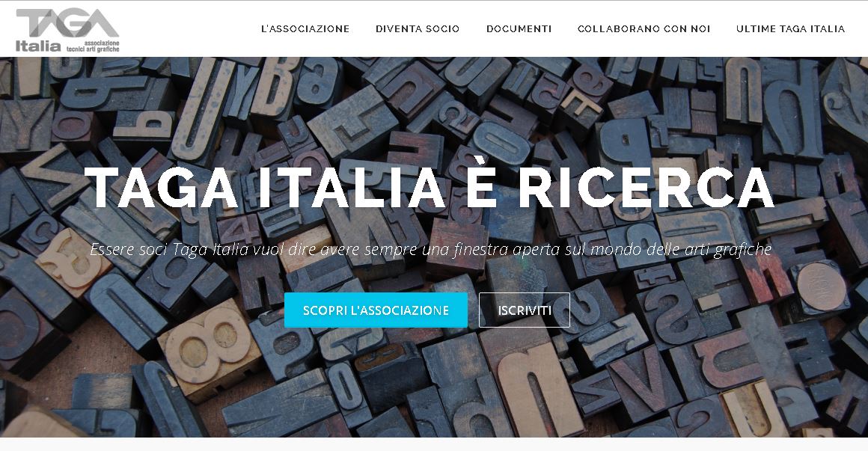Click the light wooden ampersand block at left
The image size is (868, 451).
(x=73, y=262)
